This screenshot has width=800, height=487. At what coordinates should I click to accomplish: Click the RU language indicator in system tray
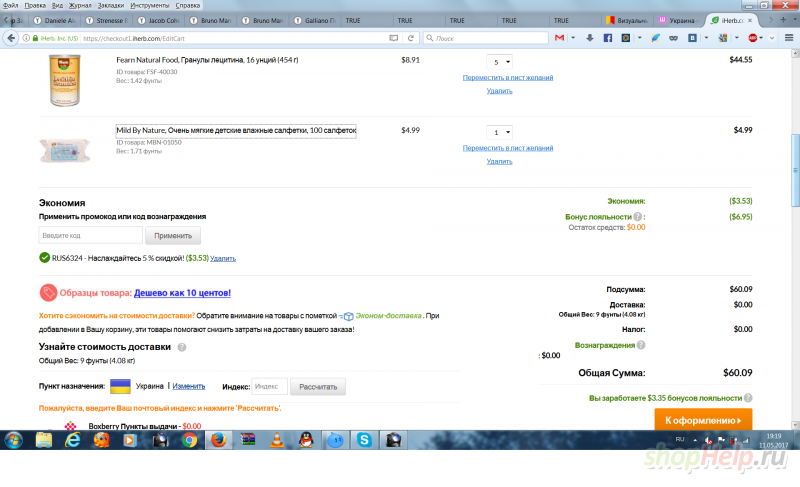click(680, 439)
